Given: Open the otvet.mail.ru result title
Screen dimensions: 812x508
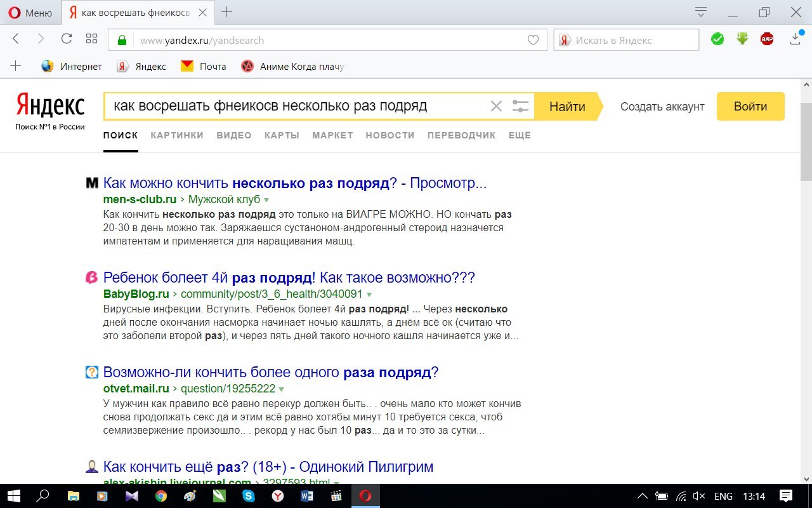Looking at the screenshot, I should click(271, 372).
